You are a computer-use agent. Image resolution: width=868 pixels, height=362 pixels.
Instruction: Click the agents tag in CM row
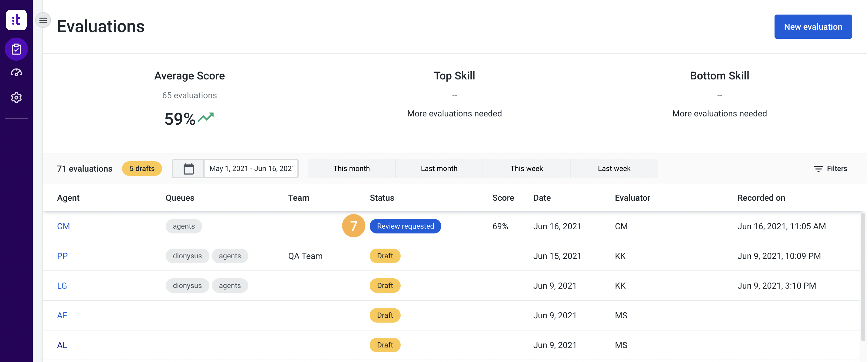(184, 226)
